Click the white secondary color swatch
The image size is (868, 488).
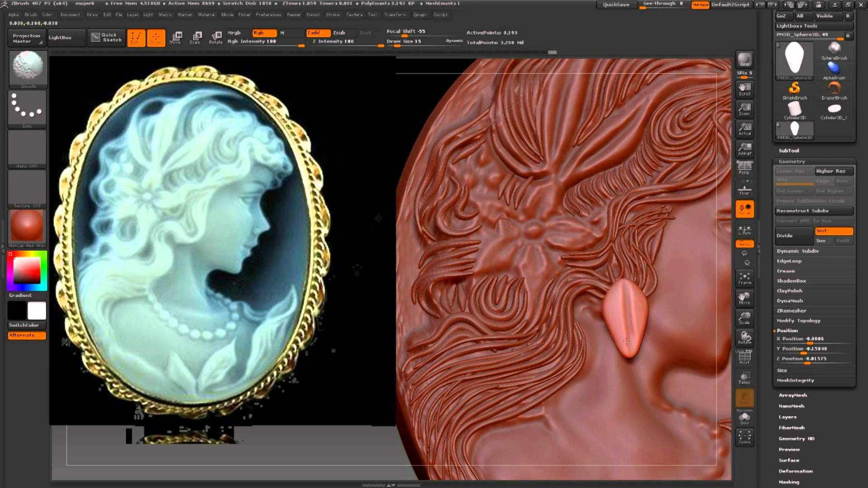pyautogui.click(x=37, y=311)
